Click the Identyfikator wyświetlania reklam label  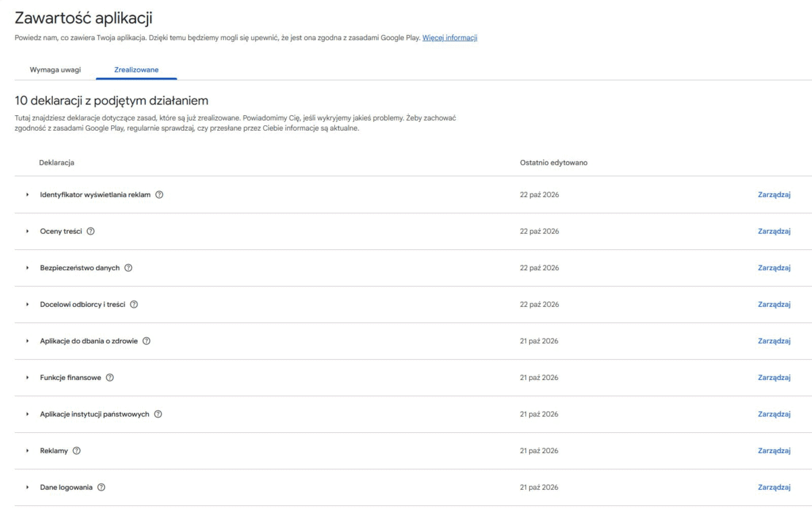95,194
